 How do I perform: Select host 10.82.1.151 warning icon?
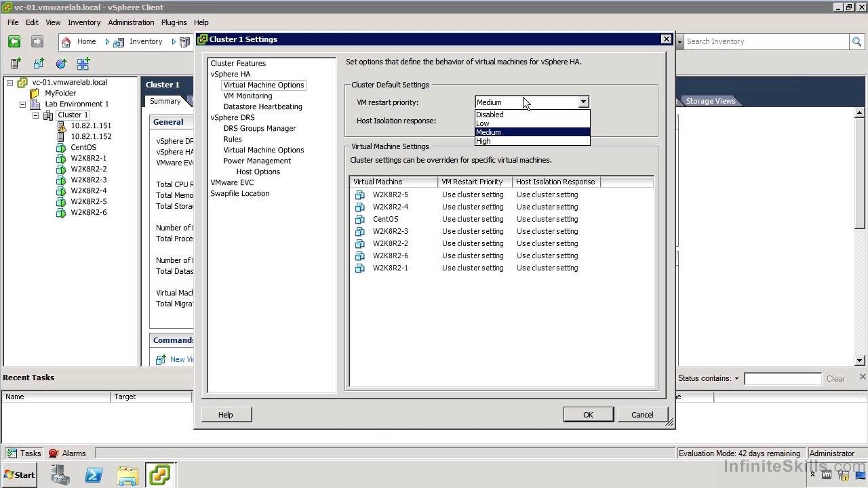(61, 126)
